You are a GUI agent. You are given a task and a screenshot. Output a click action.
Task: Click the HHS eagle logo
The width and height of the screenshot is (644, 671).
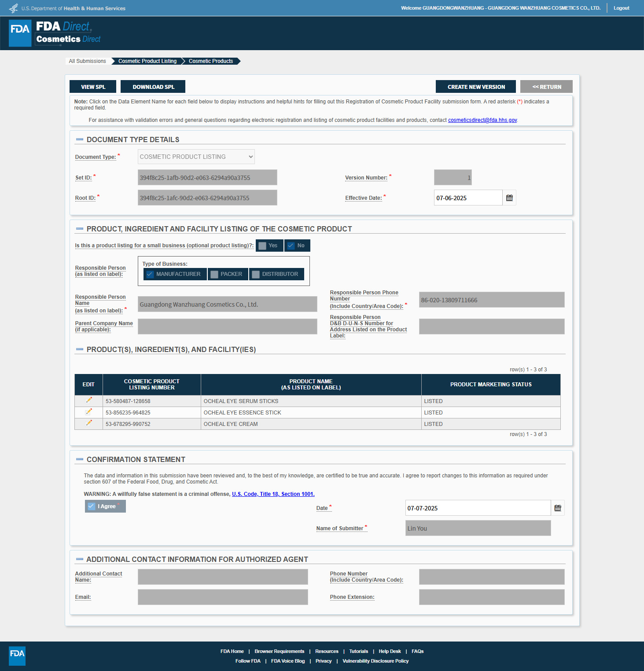[14, 8]
